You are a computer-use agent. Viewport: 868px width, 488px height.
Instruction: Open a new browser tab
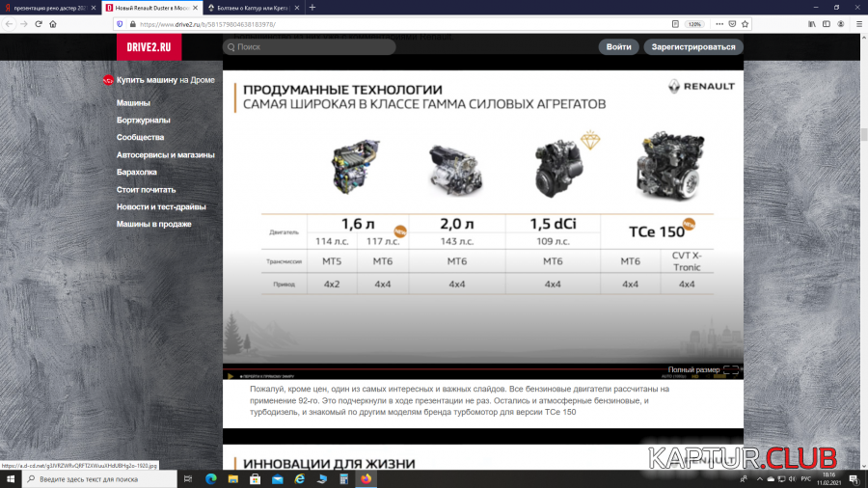click(x=312, y=8)
